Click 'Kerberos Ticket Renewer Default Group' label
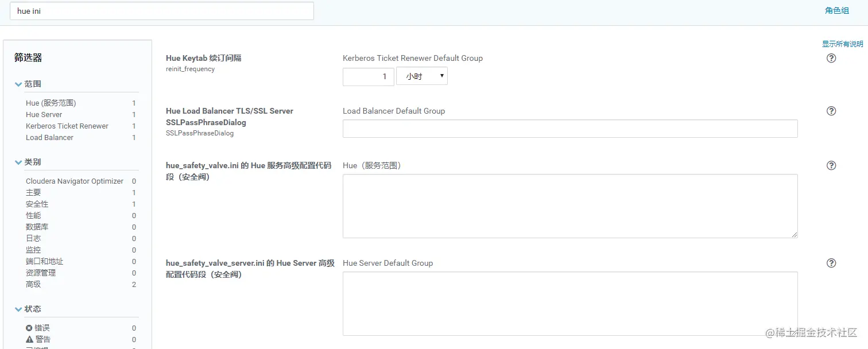The image size is (868, 349). pos(413,58)
